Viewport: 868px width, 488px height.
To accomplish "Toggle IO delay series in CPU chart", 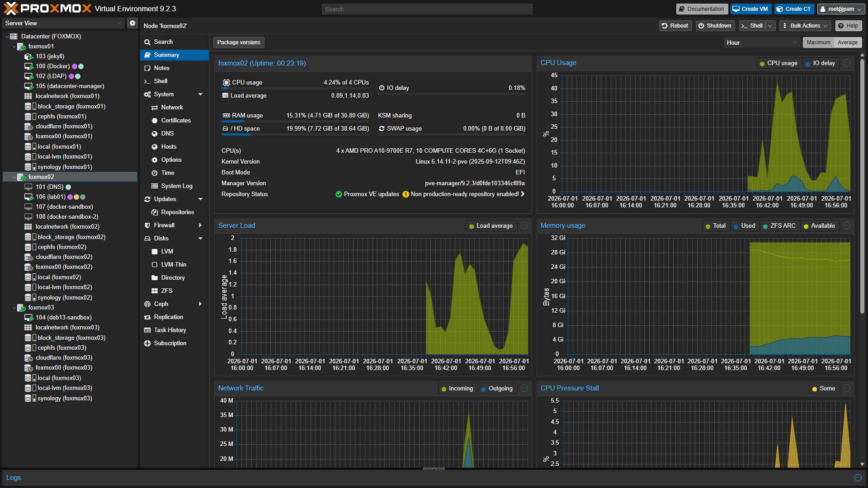I will click(820, 63).
